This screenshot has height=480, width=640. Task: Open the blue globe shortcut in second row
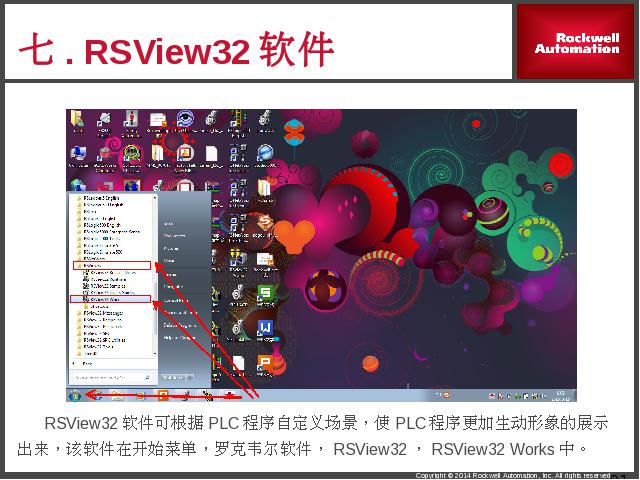265,154
